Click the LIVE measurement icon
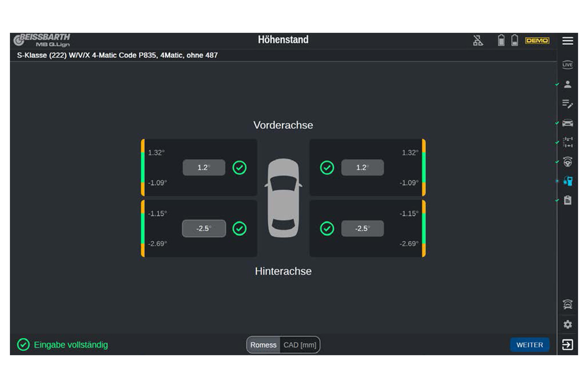588x388 pixels. click(x=567, y=65)
